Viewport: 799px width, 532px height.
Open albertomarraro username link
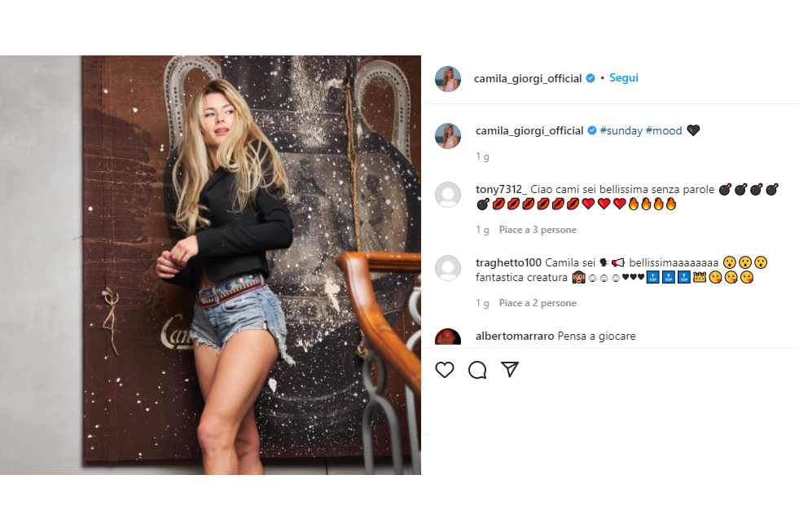515,336
